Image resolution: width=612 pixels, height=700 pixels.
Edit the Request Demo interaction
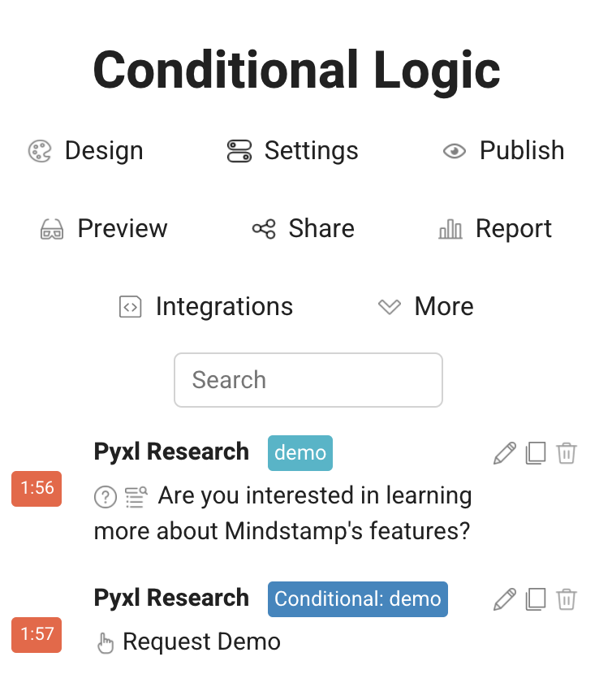click(x=504, y=599)
